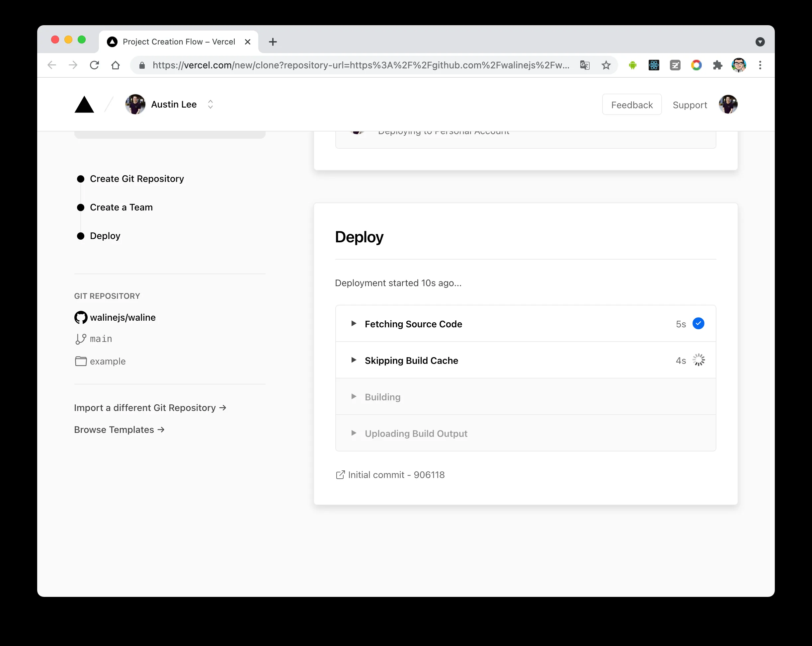Click the GitHub icon beside walinejs/waline
The image size is (812, 646).
pos(81,318)
